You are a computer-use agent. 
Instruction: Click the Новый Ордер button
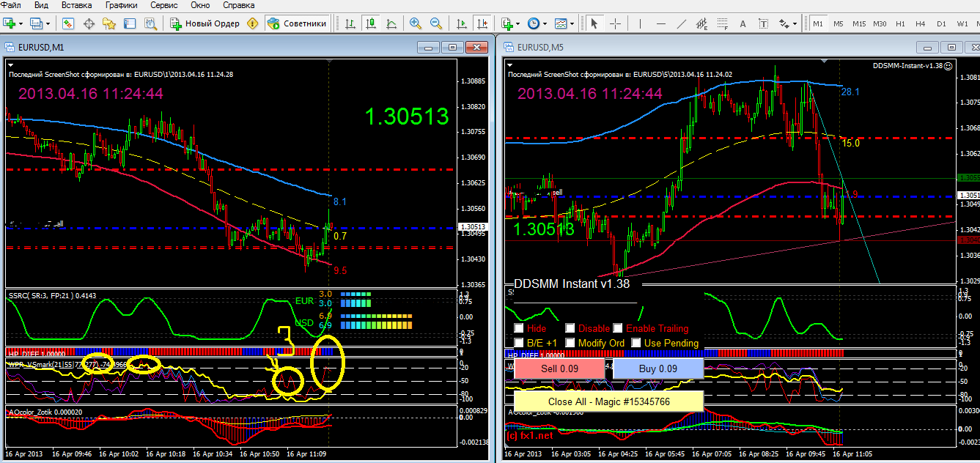(205, 23)
